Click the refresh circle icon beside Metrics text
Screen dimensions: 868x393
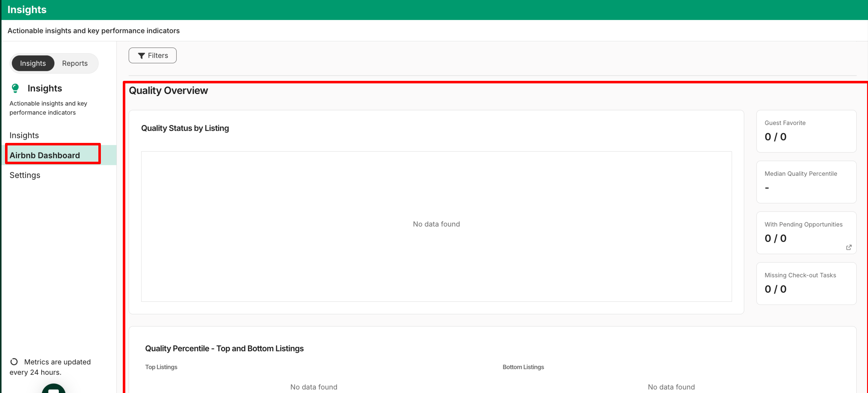pos(14,362)
